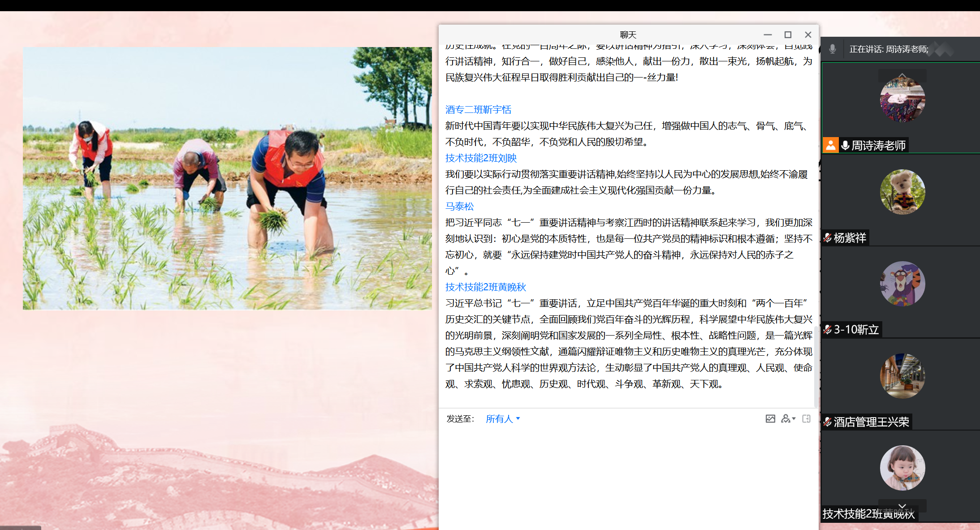The height and width of the screenshot is (530, 980).
Task: Click sender name 马泰松 in chat
Action: point(459,207)
